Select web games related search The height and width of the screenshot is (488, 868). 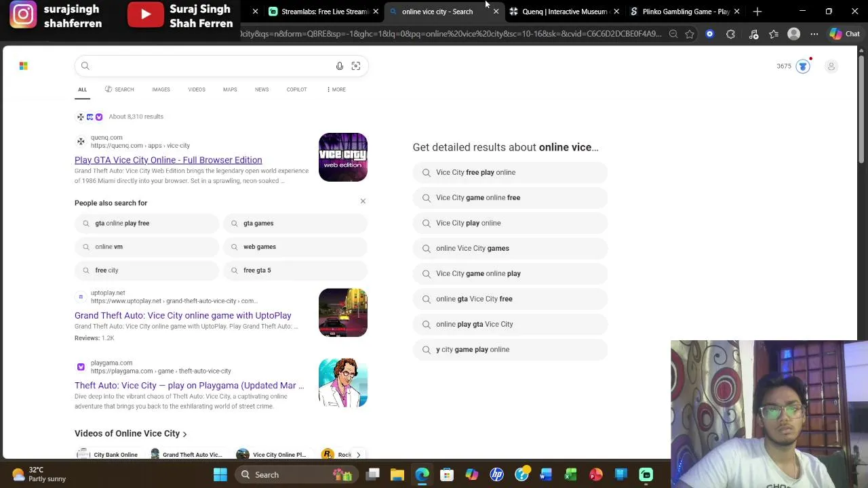click(x=295, y=247)
